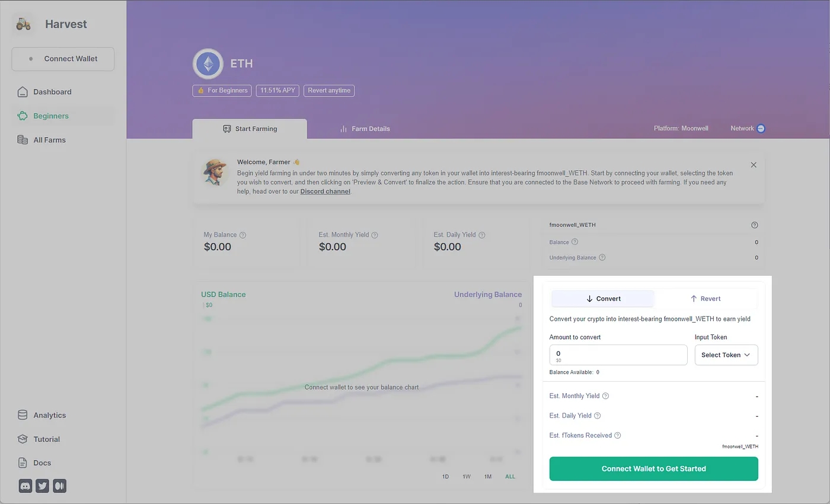Select the Dashboard icon in sidebar

[x=21, y=92]
